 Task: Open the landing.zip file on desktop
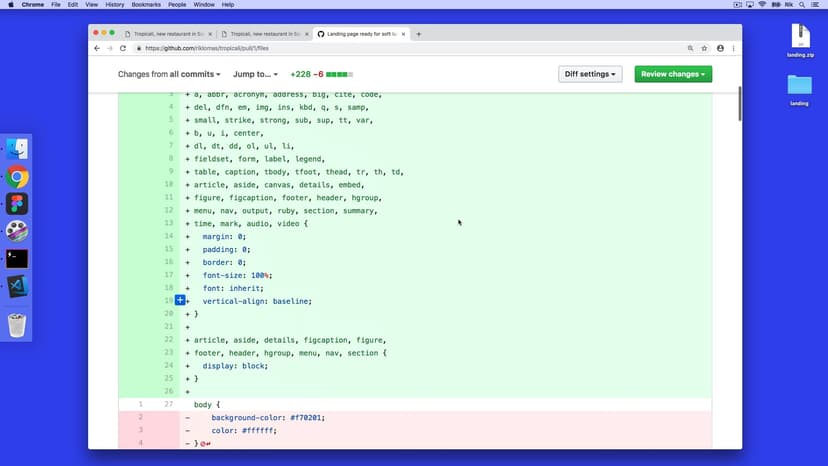tap(800, 38)
